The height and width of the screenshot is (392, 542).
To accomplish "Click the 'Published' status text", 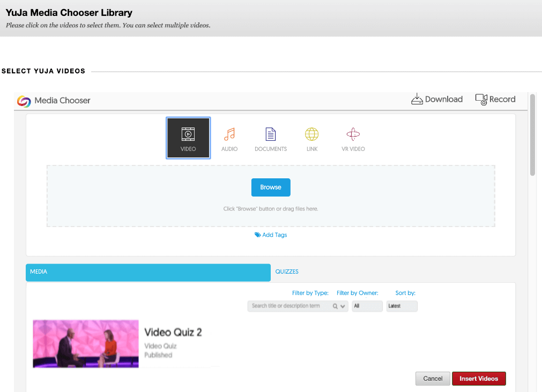I will [158, 355].
